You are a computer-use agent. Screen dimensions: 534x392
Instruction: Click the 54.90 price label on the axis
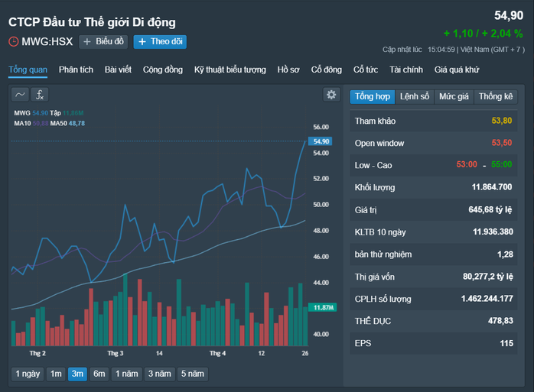pos(320,141)
